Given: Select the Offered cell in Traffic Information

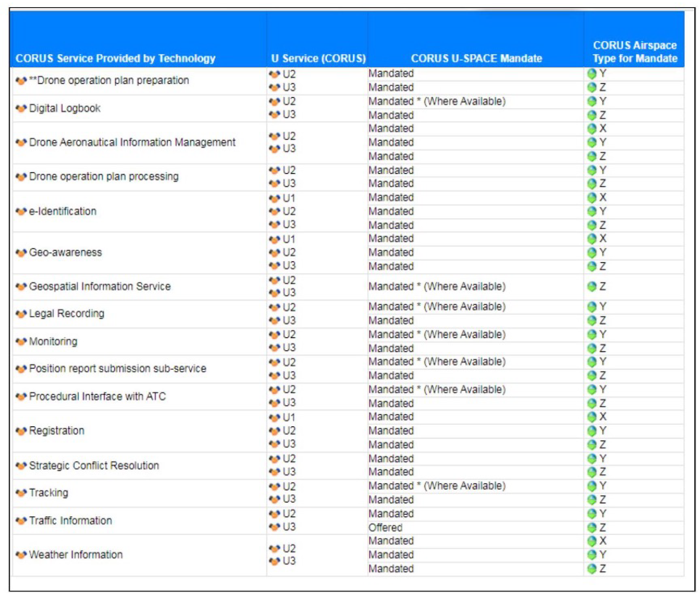Looking at the screenshot, I should (x=386, y=527).
